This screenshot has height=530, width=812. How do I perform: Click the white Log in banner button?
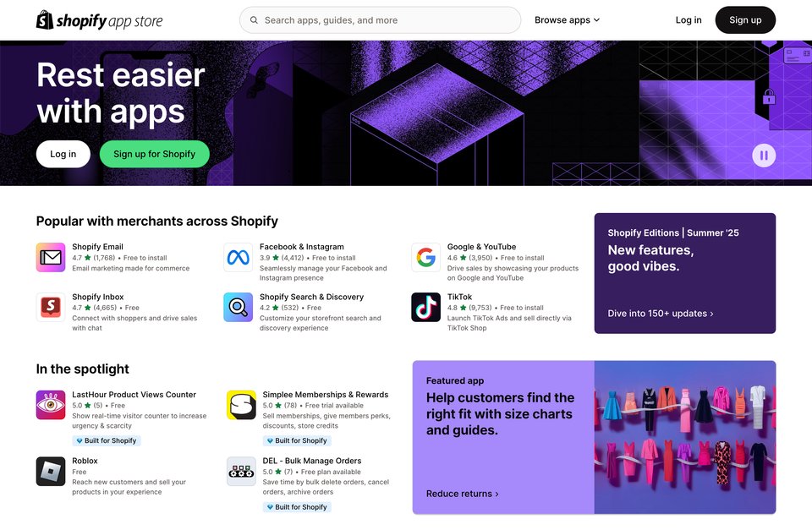pos(63,154)
